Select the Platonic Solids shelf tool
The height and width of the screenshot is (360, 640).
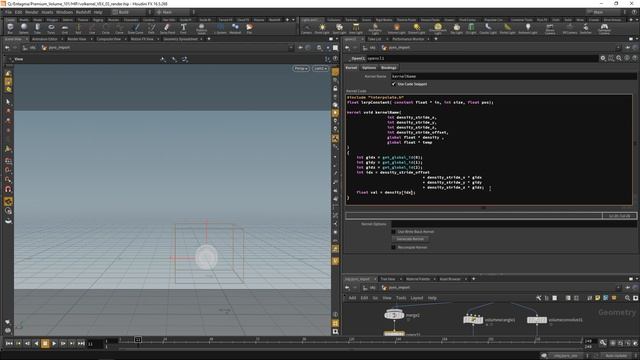point(201,29)
